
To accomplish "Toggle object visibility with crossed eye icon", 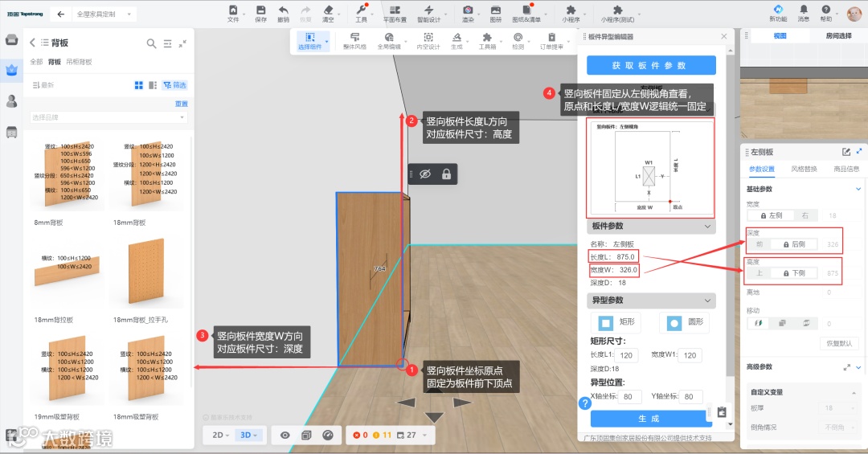I will 425,174.
